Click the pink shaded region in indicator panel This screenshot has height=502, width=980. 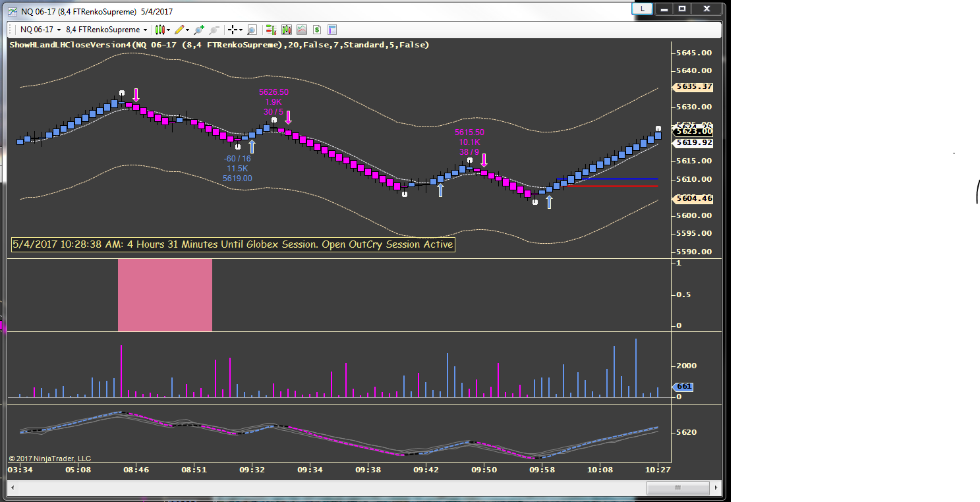tap(165, 295)
